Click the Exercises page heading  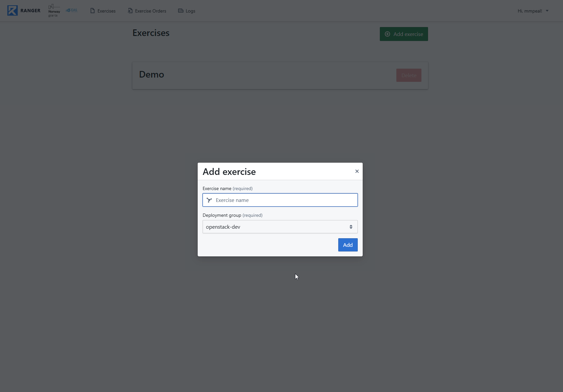point(151,33)
